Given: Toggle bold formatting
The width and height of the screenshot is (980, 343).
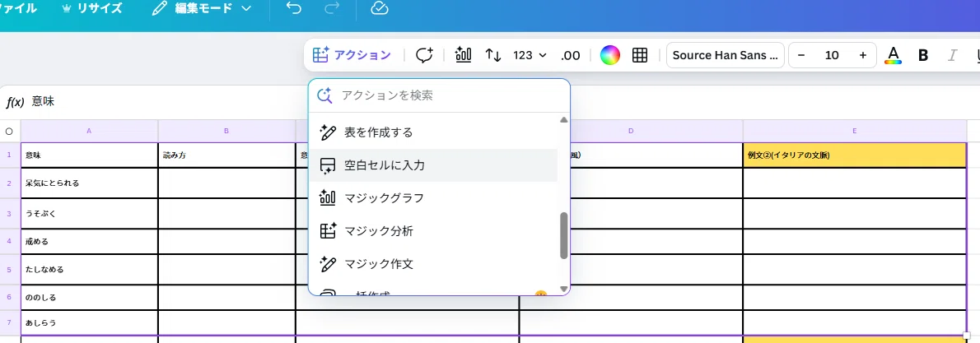Looking at the screenshot, I should [923, 55].
